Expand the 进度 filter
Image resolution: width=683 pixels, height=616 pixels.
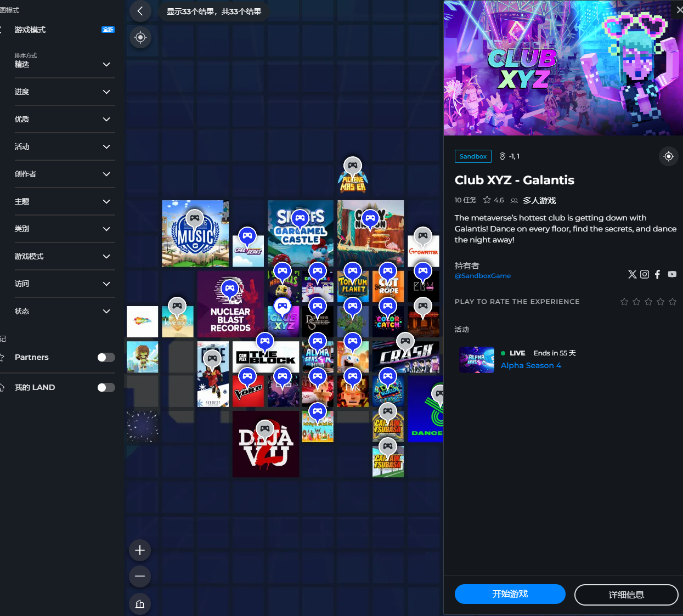point(65,92)
